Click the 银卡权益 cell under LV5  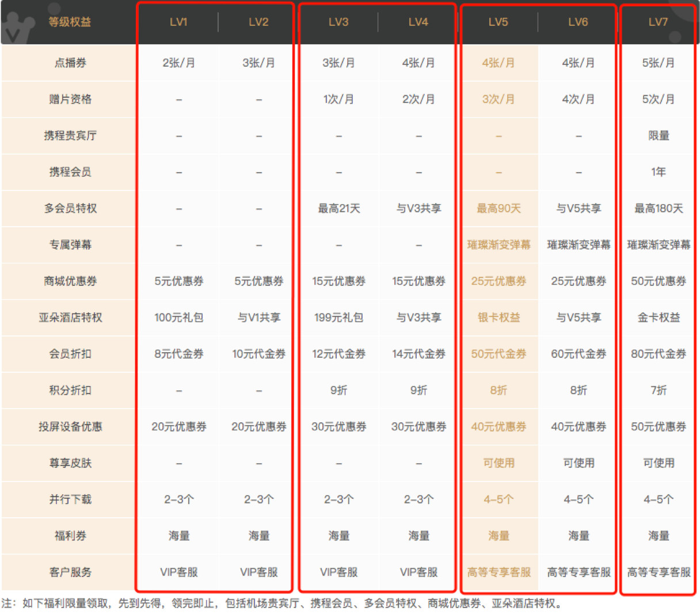pyautogui.click(x=499, y=318)
